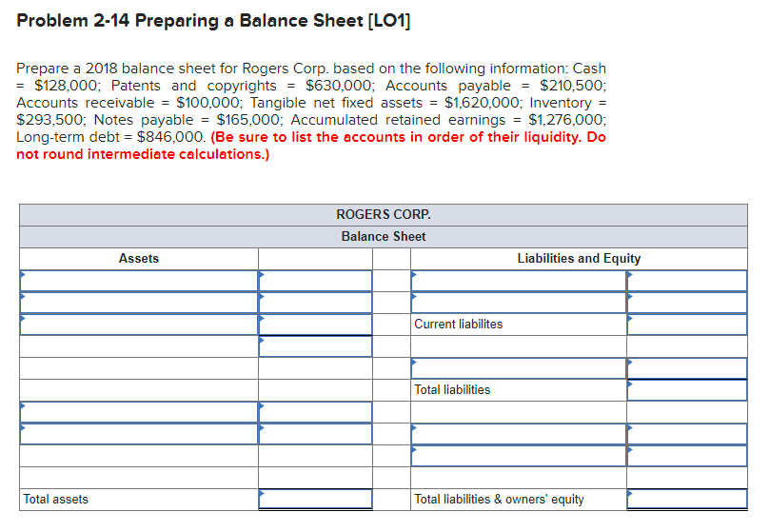This screenshot has height=532, width=770.
Task: Open the first liability account name dropdown
Action: 519,281
